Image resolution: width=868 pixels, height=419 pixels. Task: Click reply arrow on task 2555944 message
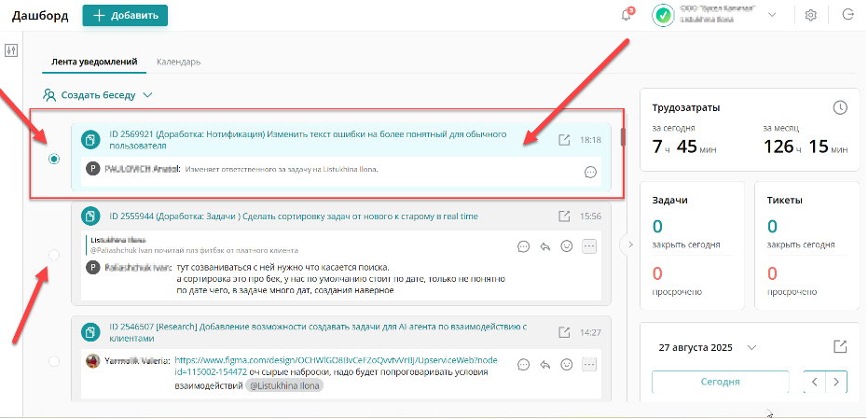click(546, 246)
